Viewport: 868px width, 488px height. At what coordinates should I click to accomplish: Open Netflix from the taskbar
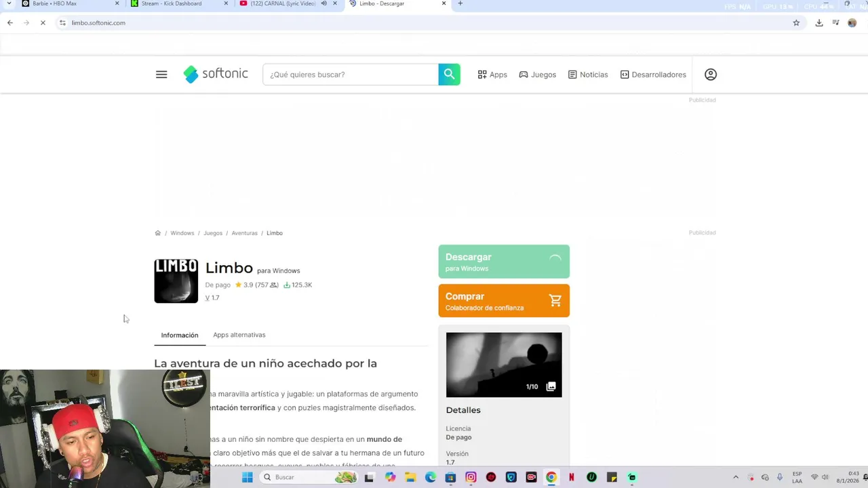pos(572,477)
